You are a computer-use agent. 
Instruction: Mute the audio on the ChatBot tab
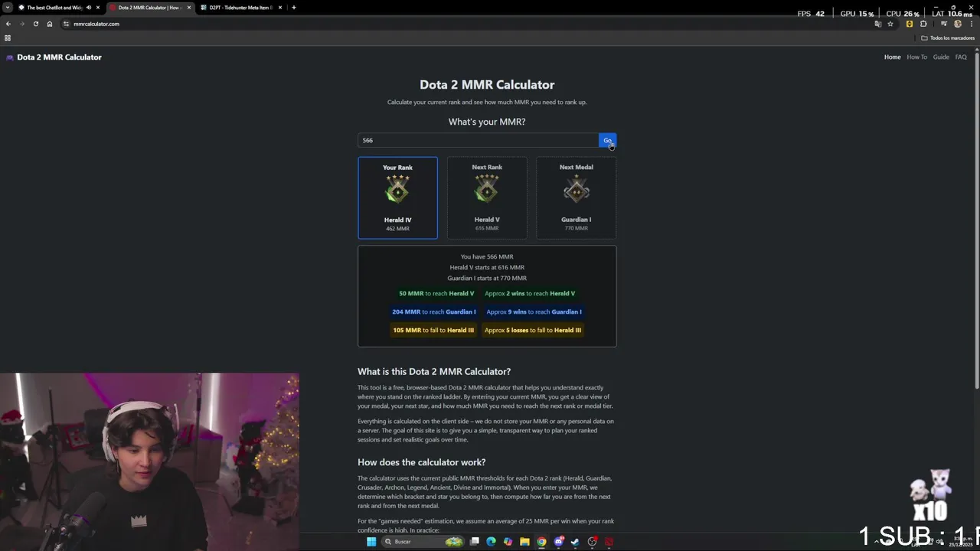tap(89, 8)
